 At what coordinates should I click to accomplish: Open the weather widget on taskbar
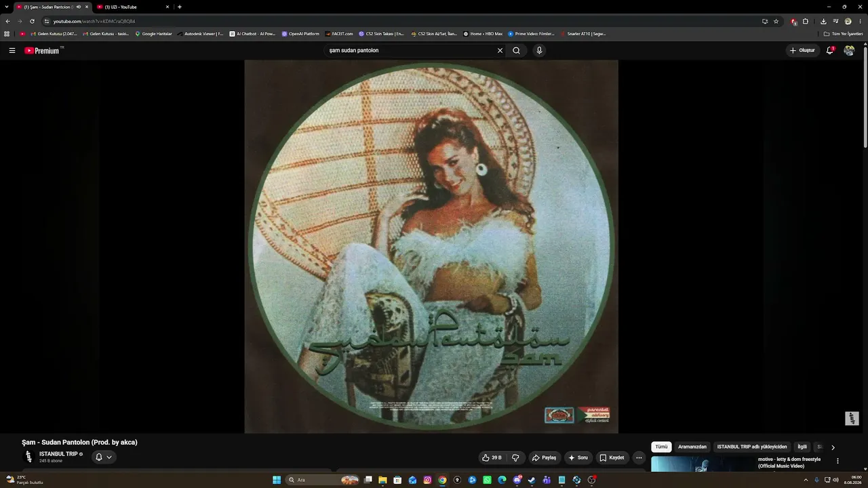[x=24, y=480]
